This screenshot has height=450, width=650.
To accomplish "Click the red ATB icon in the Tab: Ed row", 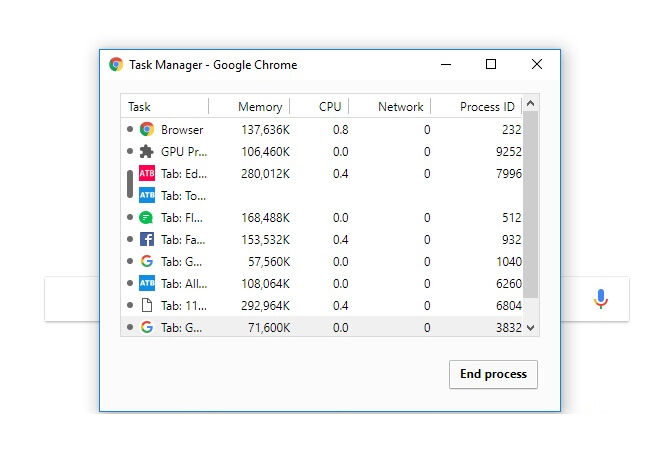I will (x=147, y=173).
